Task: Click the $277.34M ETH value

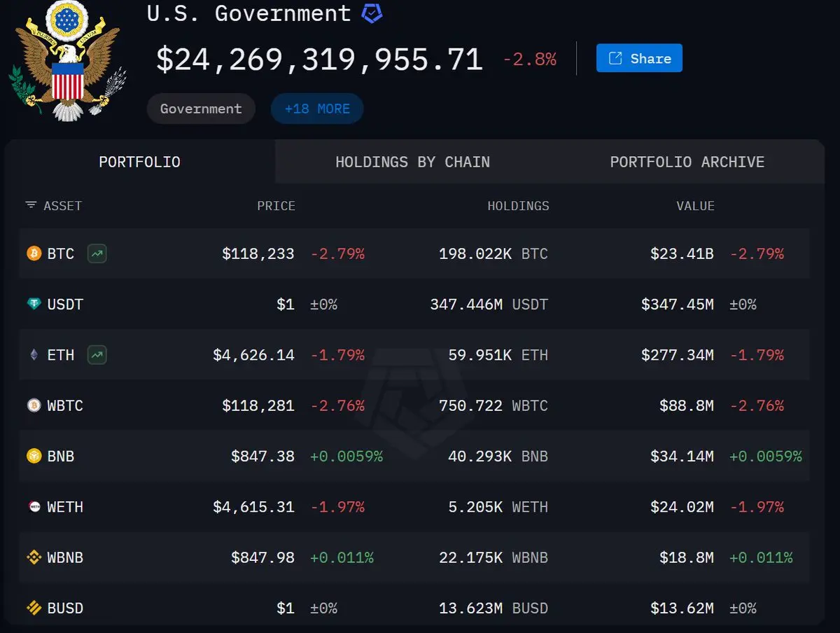Action: [x=678, y=355]
